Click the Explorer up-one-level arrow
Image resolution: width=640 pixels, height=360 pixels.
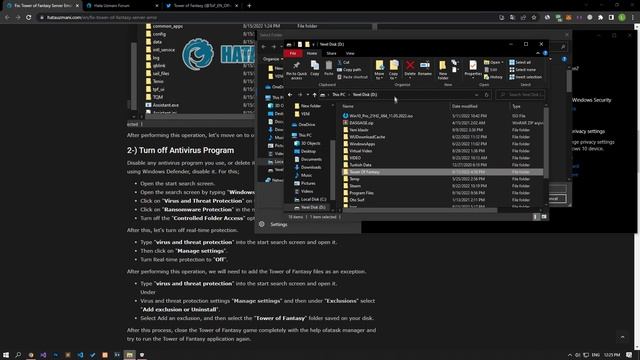pyautogui.click(x=314, y=95)
